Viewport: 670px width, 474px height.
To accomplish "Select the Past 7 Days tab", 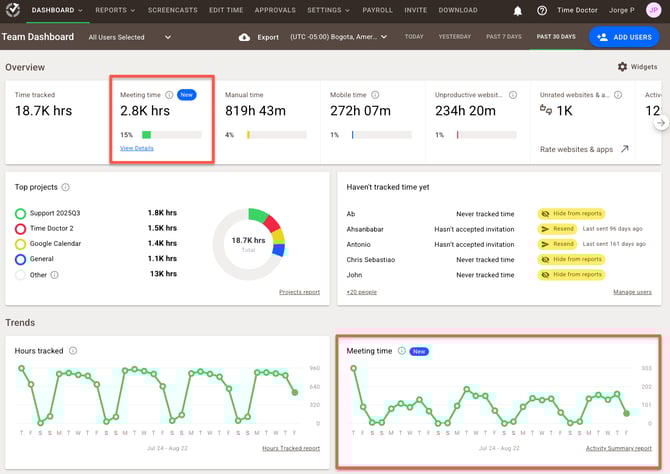I will click(x=505, y=37).
